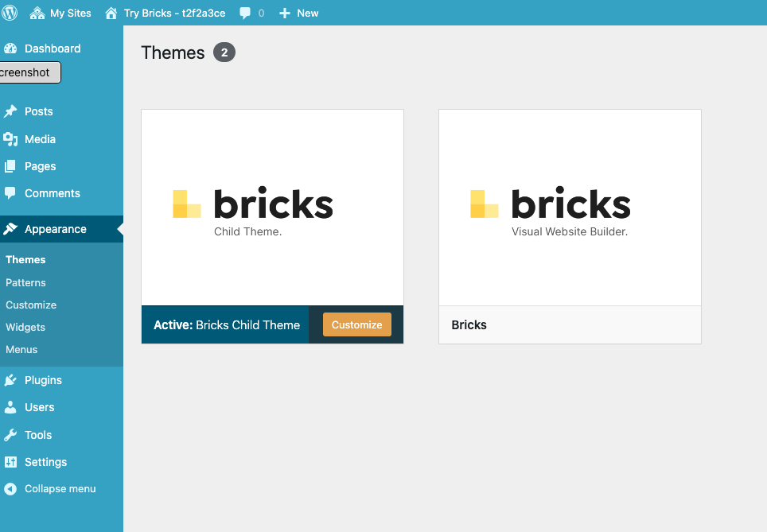Viewport: 767px width, 532px height.
Task: Open the comments bubble icon in admin bar
Action: (245, 14)
